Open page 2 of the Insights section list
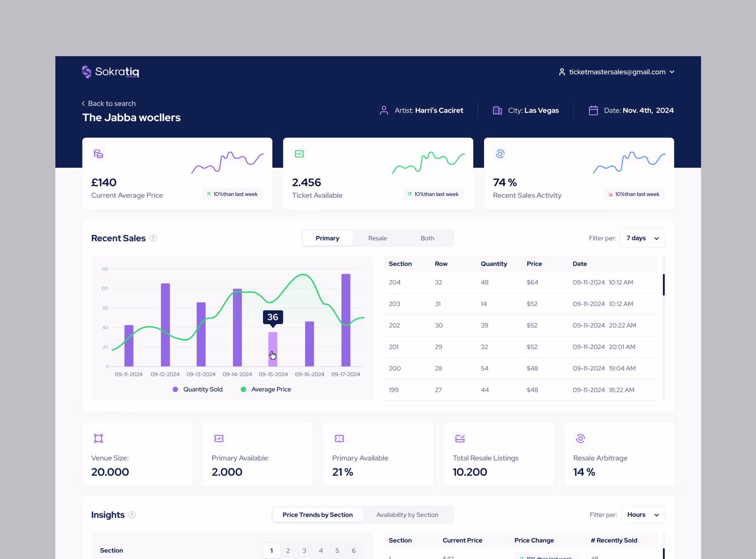This screenshot has height=559, width=756. click(x=288, y=550)
